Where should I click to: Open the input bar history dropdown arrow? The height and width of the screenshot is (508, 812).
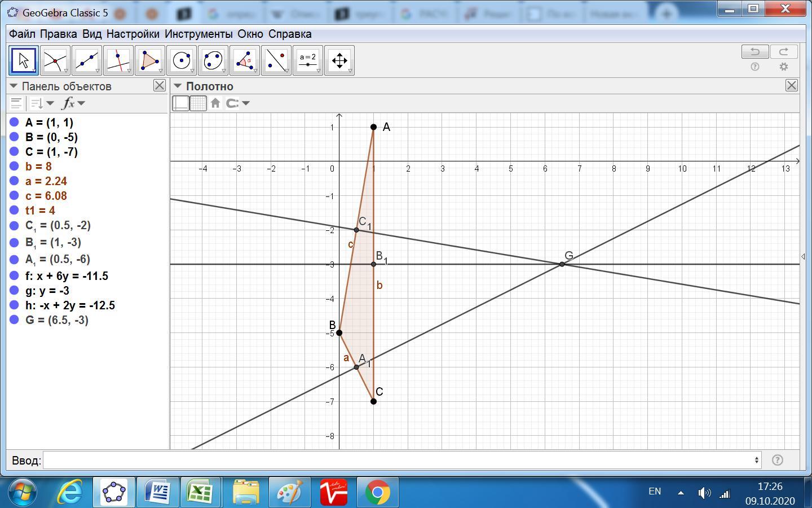click(756, 460)
